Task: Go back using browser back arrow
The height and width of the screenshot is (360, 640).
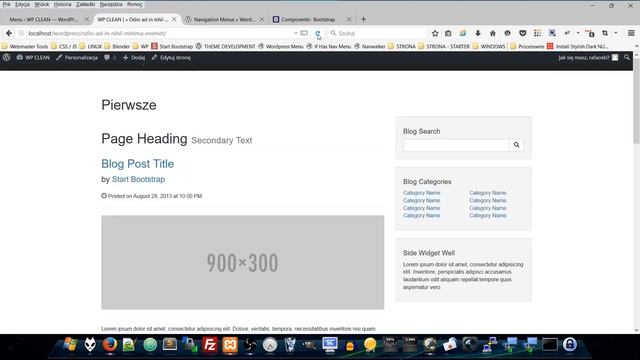Action: pyautogui.click(x=9, y=33)
